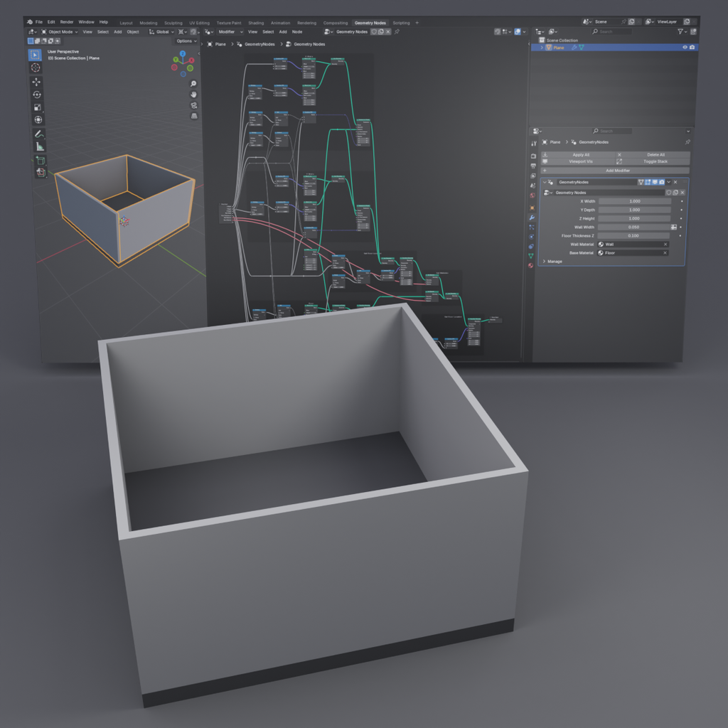The image size is (728, 728).
Task: Select the Rotate tool
Action: pyautogui.click(x=37, y=95)
